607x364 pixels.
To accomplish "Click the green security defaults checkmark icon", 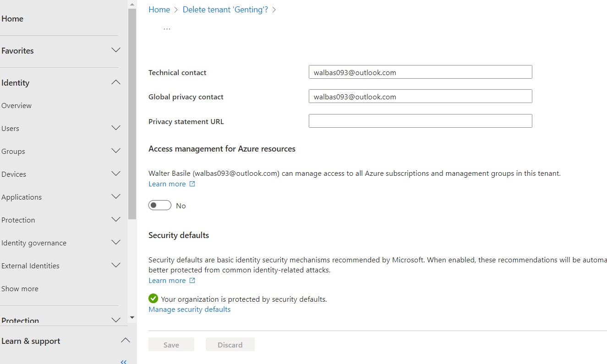I will point(153,299).
